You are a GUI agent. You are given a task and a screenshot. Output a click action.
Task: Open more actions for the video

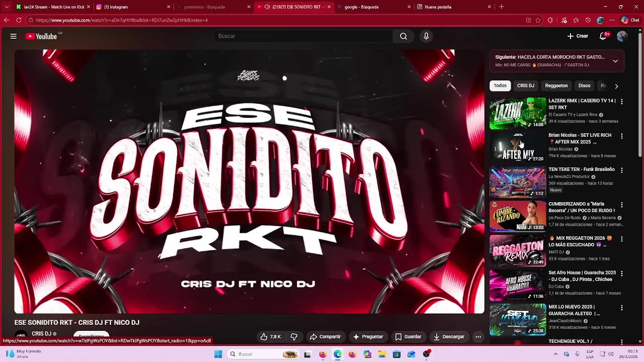(x=478, y=337)
